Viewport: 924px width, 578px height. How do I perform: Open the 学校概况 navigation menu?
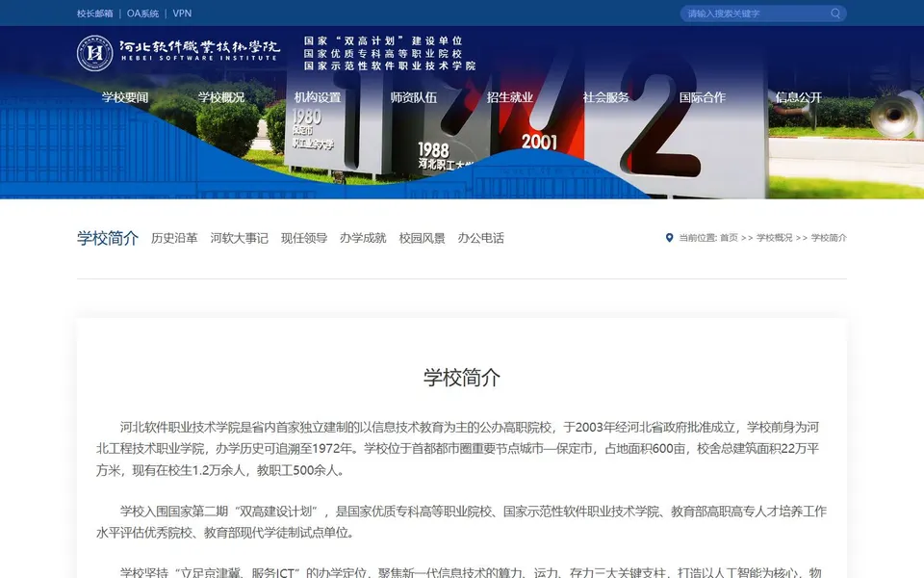tap(221, 97)
